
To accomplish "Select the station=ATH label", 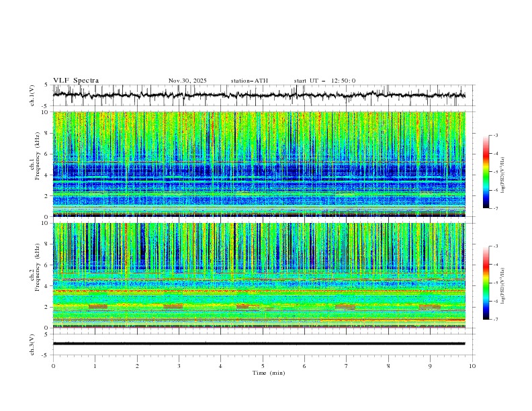I will [x=249, y=81].
